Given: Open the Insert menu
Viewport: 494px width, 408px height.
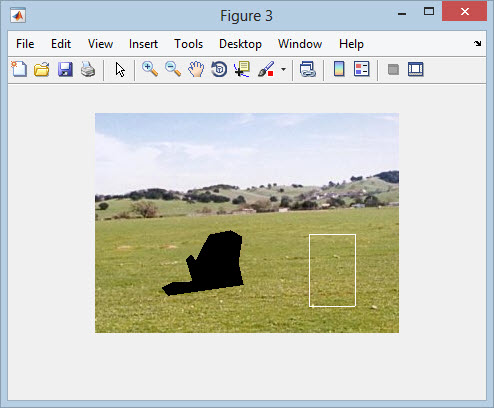Looking at the screenshot, I should pos(143,44).
